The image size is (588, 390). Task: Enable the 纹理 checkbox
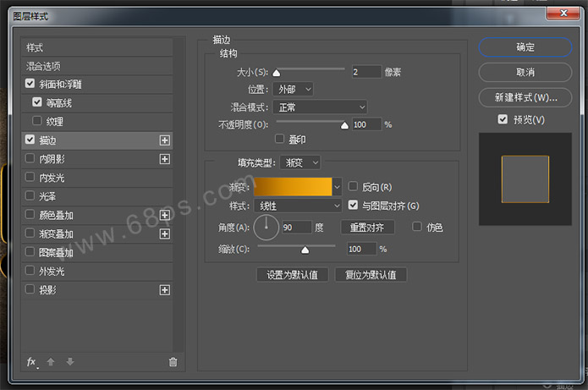coord(36,121)
